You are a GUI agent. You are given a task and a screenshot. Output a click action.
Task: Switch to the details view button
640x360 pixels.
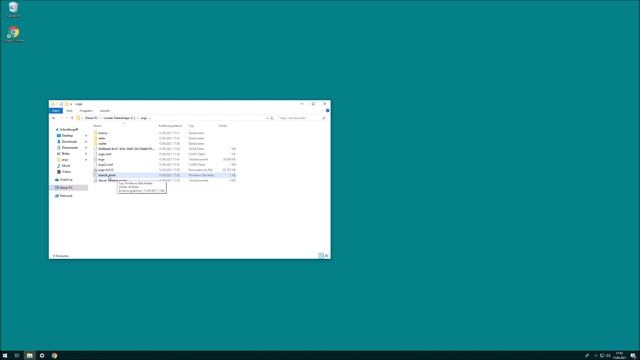pos(321,256)
